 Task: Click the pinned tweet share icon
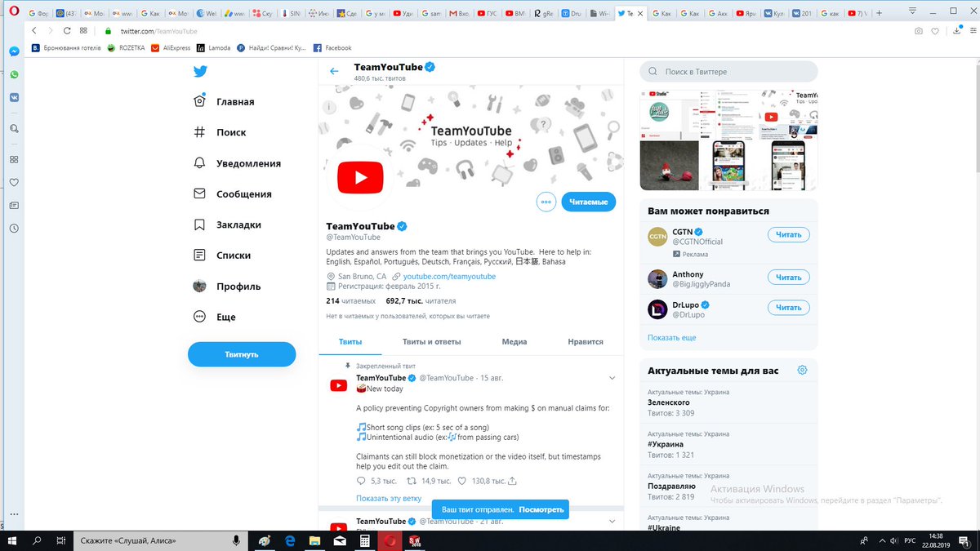[513, 482]
